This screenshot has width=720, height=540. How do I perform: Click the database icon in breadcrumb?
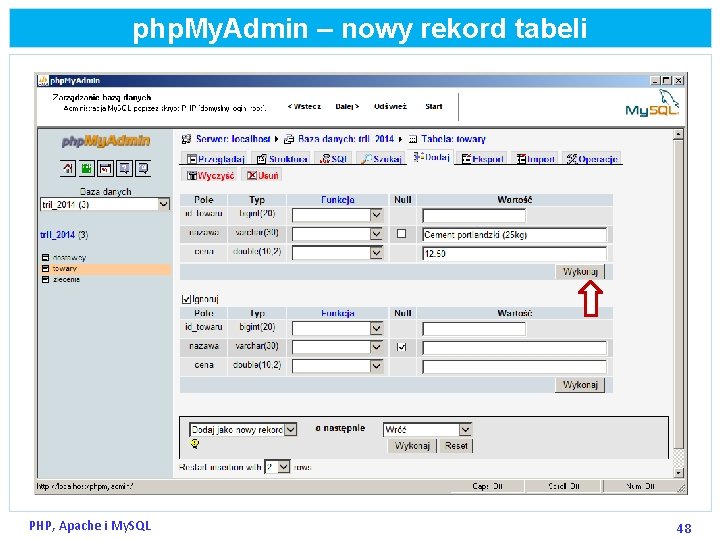[x=289, y=139]
